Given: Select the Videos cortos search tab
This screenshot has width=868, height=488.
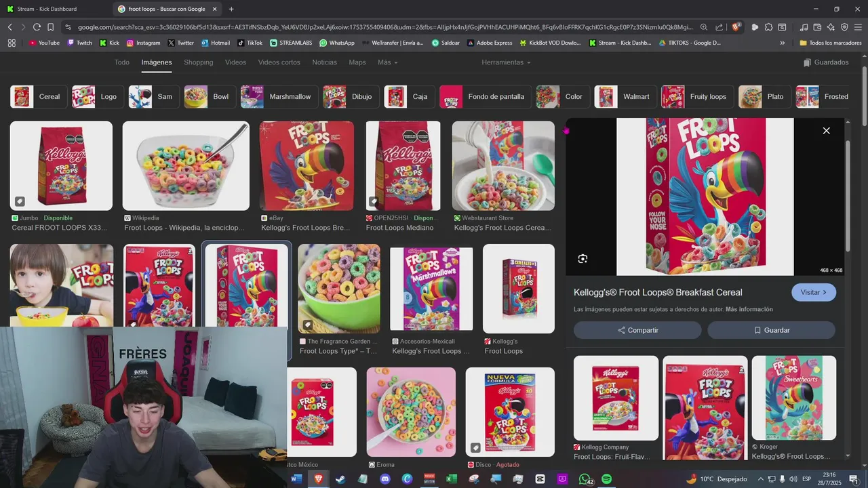Looking at the screenshot, I should tap(279, 62).
